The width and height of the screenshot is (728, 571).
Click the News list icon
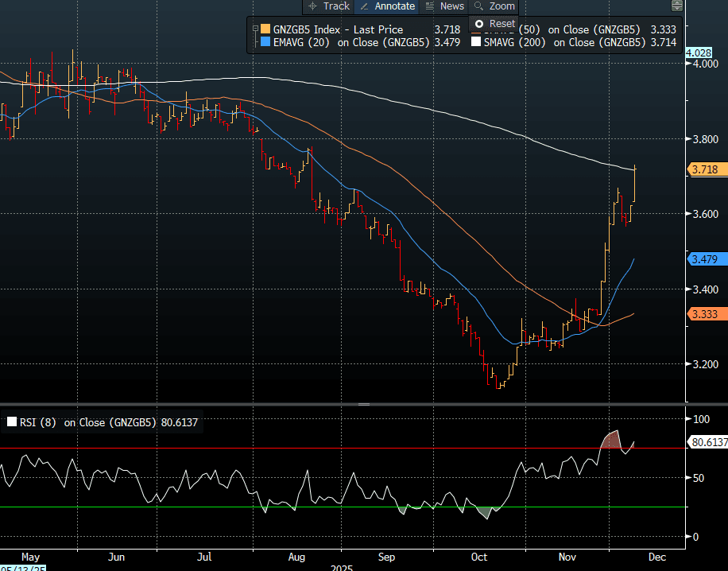(x=430, y=6)
